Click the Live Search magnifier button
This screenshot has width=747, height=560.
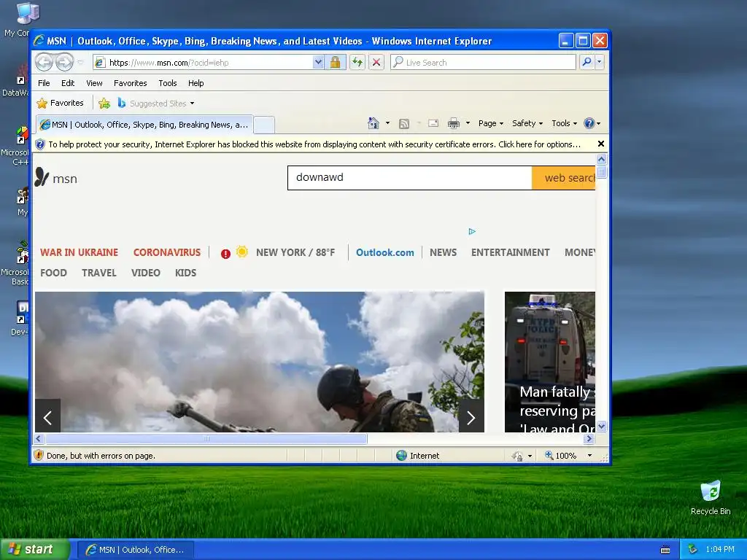point(587,62)
